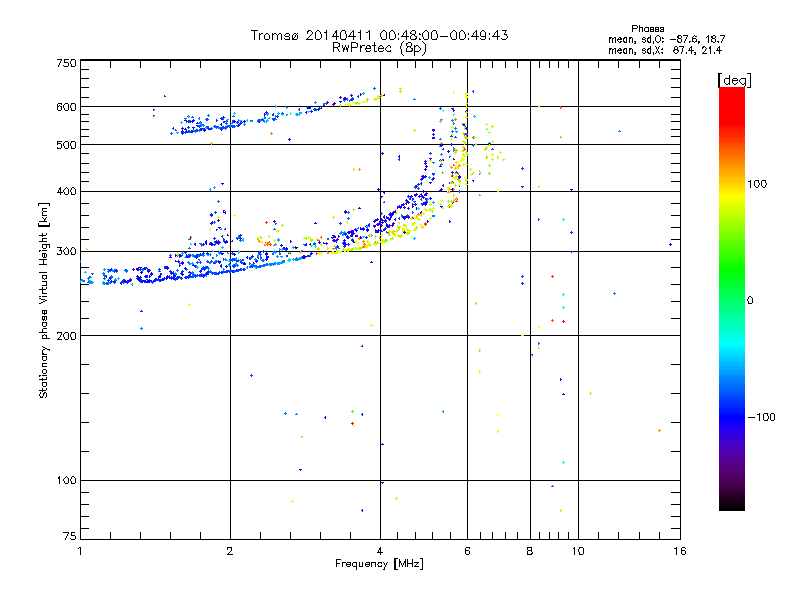The height and width of the screenshot is (600, 800).
Task: Click y-axis tick label '75'
Action: [70, 536]
